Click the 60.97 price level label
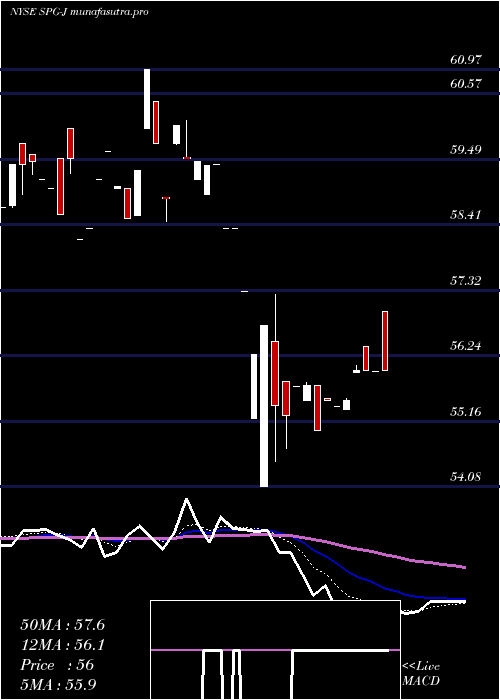This screenshot has width=500, height=700. (x=466, y=60)
